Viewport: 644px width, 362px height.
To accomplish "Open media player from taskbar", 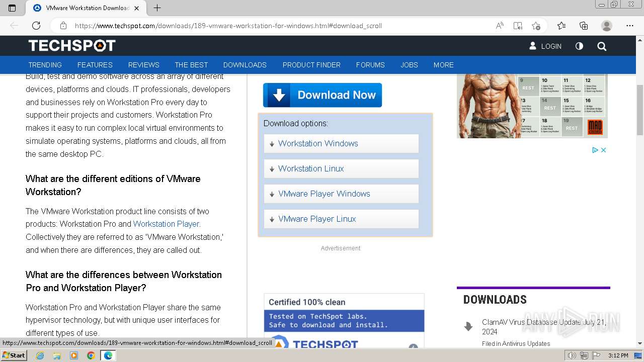I will tap(74, 355).
